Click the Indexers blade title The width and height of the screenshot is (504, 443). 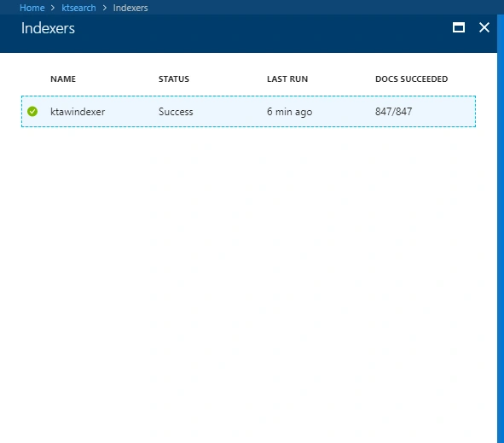tap(48, 28)
